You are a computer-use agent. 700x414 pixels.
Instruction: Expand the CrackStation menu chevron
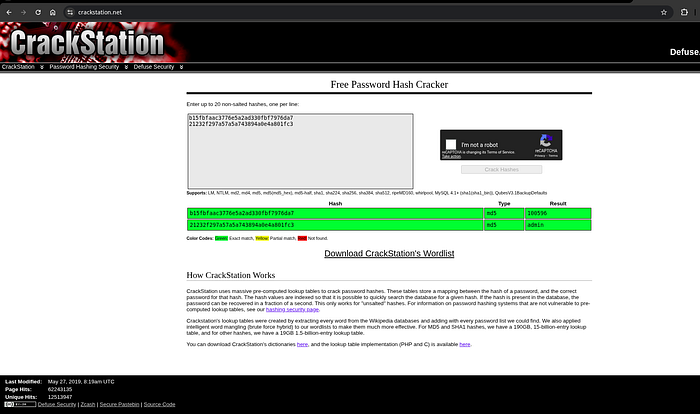tap(42, 67)
